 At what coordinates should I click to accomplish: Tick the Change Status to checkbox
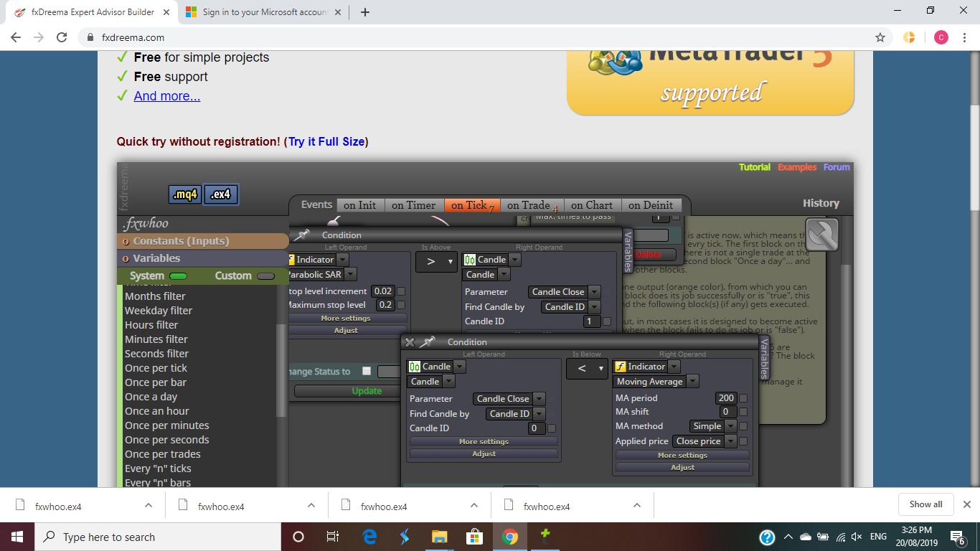[x=367, y=371]
